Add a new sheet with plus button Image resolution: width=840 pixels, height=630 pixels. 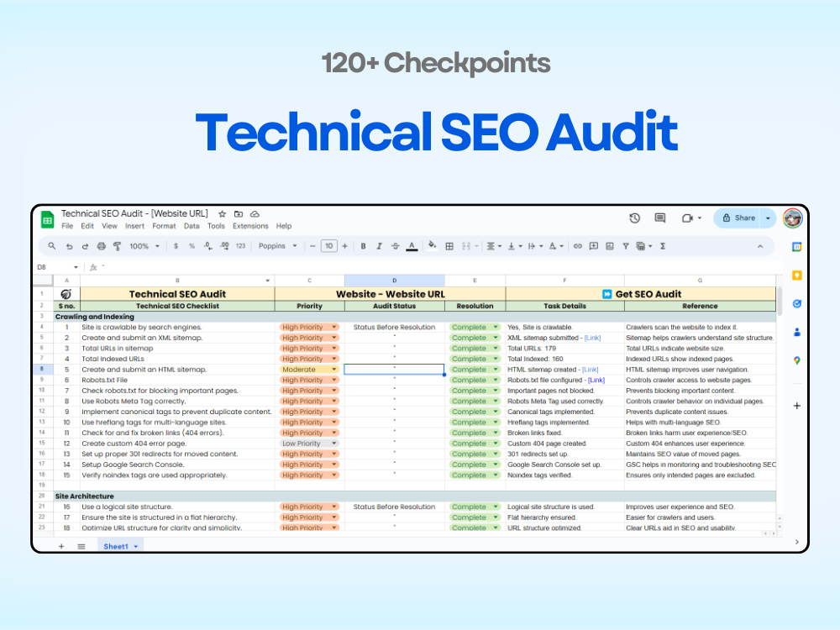61,547
